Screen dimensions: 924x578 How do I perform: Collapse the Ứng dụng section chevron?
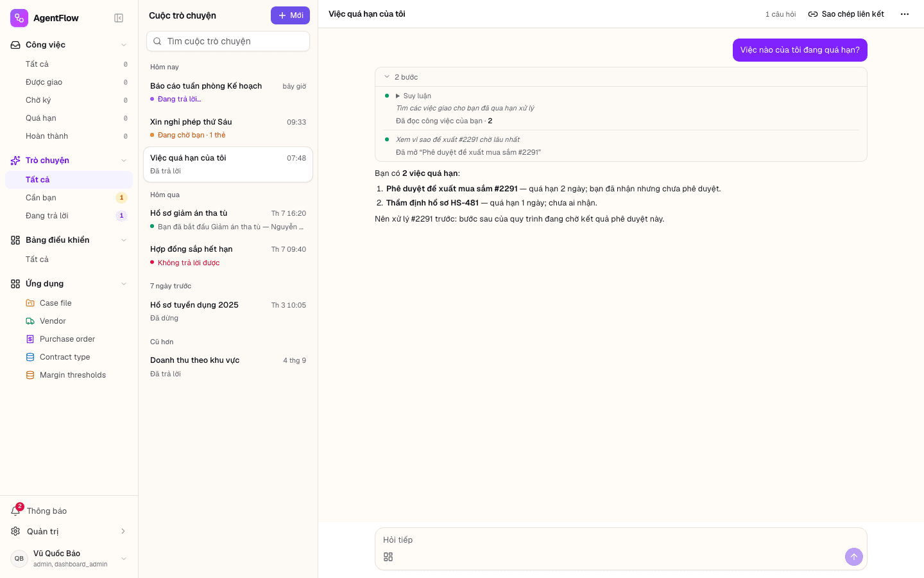[x=124, y=284]
